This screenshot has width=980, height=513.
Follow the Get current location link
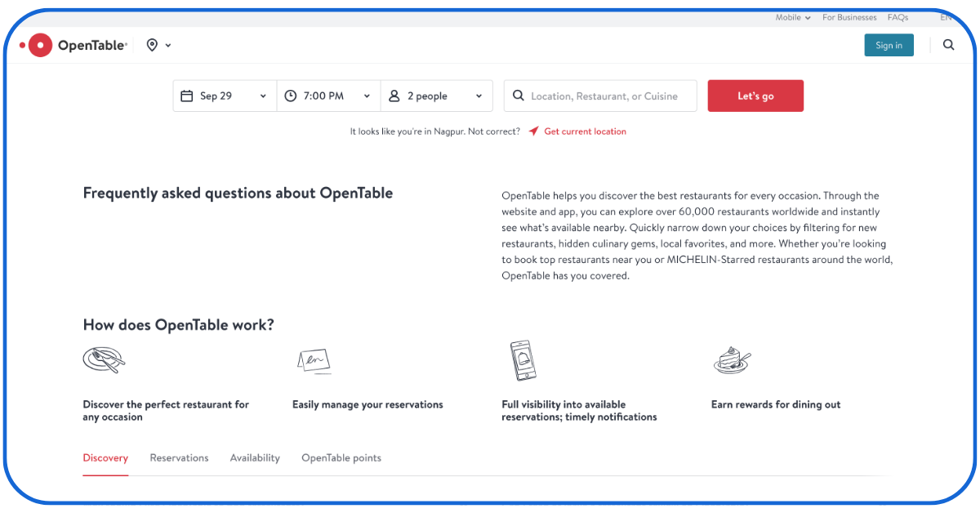(x=585, y=132)
